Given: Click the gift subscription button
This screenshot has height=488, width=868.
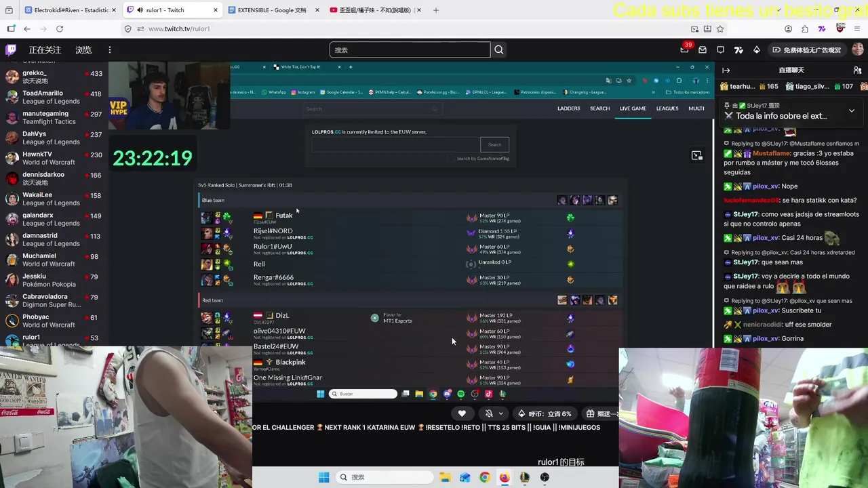Looking at the screenshot, I should tap(601, 413).
